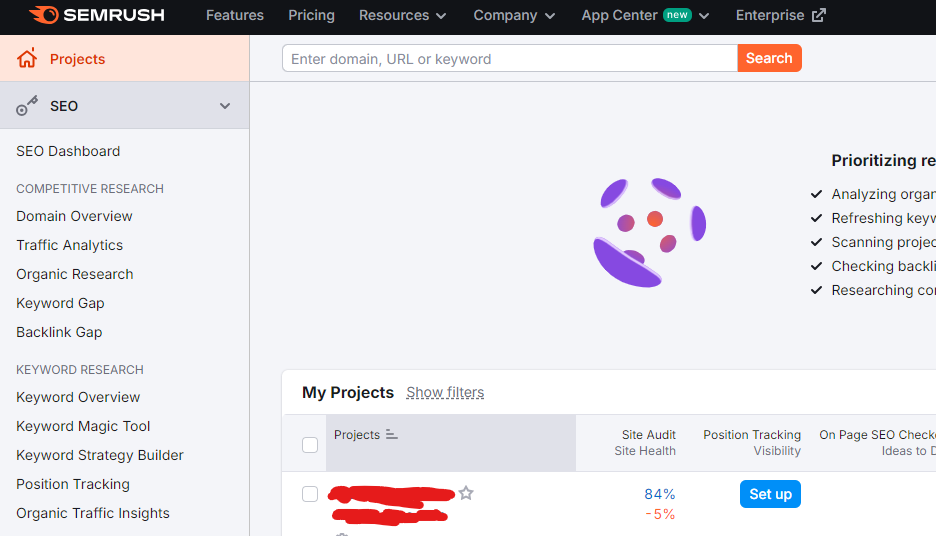Open Keyword Gap tool
The width and height of the screenshot is (936, 536).
click(60, 303)
